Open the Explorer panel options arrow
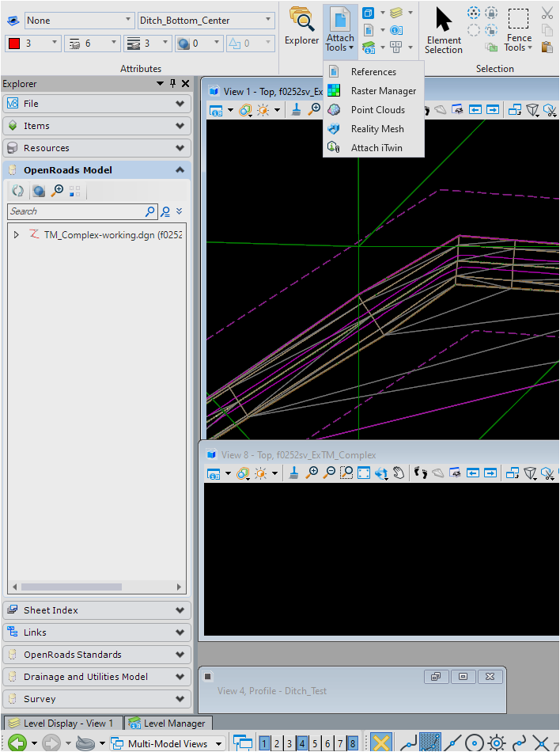 [160, 83]
